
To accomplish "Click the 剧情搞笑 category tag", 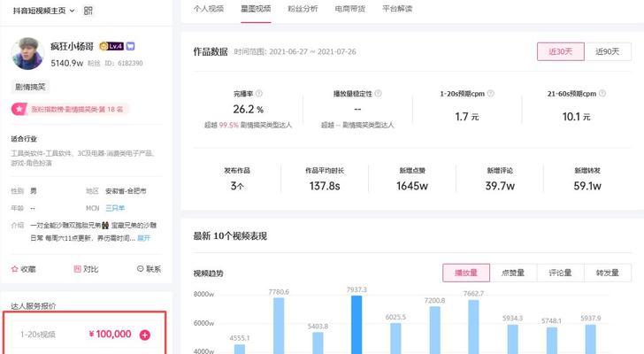I will point(30,87).
